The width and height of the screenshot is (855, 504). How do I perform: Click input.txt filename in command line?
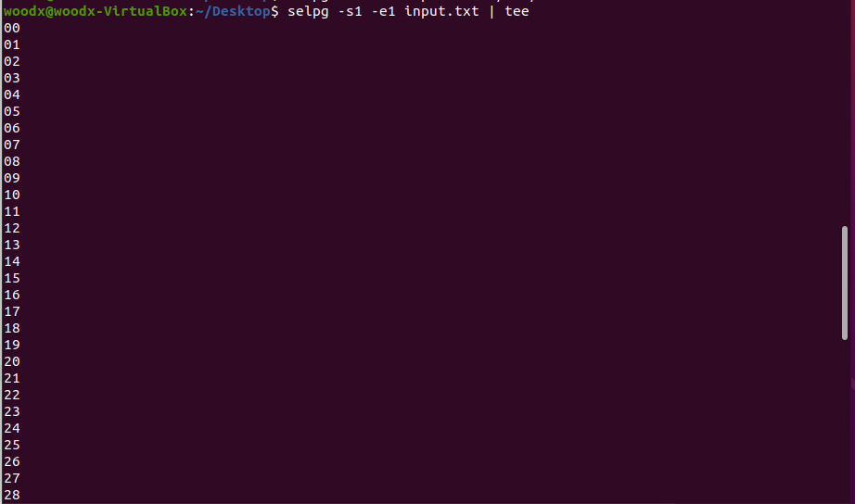441,11
